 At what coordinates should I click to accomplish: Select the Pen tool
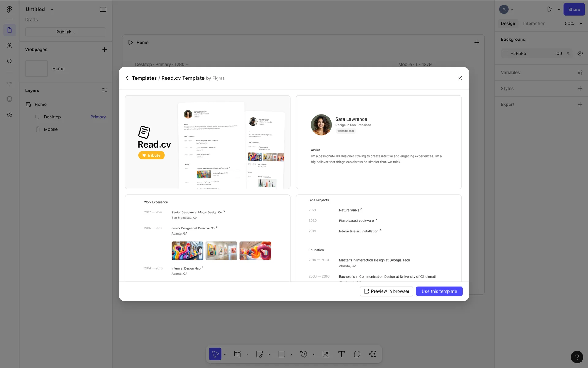pyautogui.click(x=304, y=354)
